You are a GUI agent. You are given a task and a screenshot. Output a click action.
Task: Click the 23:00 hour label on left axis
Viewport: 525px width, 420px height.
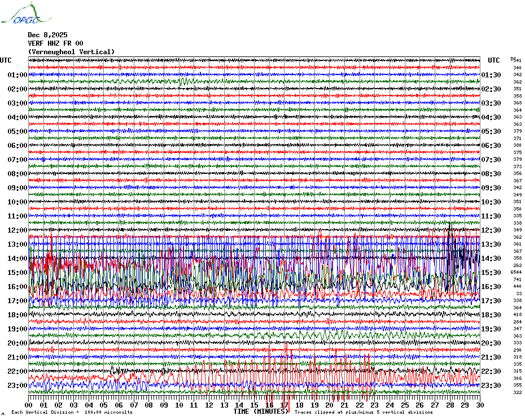(17, 386)
